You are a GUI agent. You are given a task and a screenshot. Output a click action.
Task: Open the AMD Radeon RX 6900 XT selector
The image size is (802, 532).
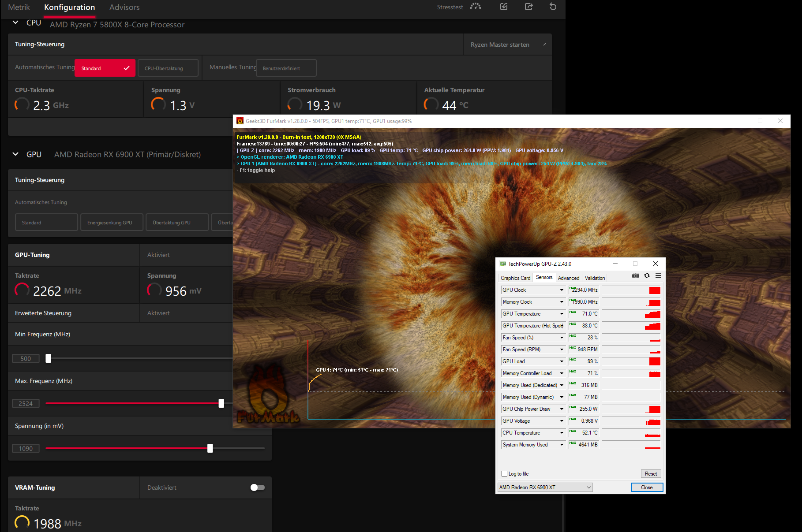tap(545, 487)
